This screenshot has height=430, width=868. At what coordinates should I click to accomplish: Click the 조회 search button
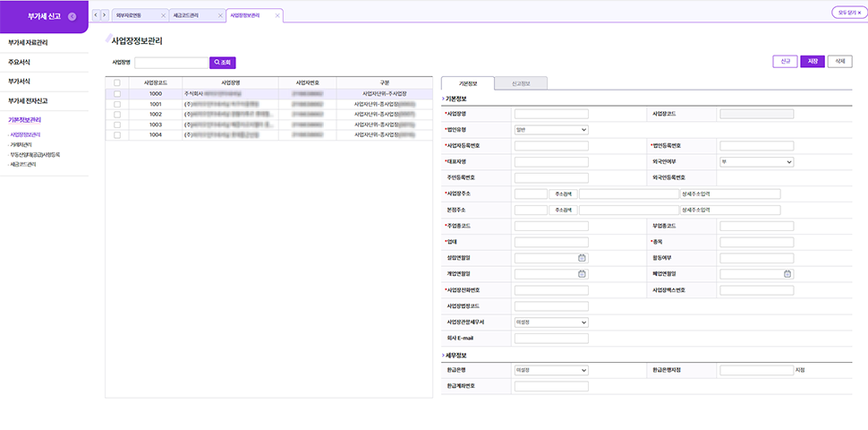pos(222,63)
